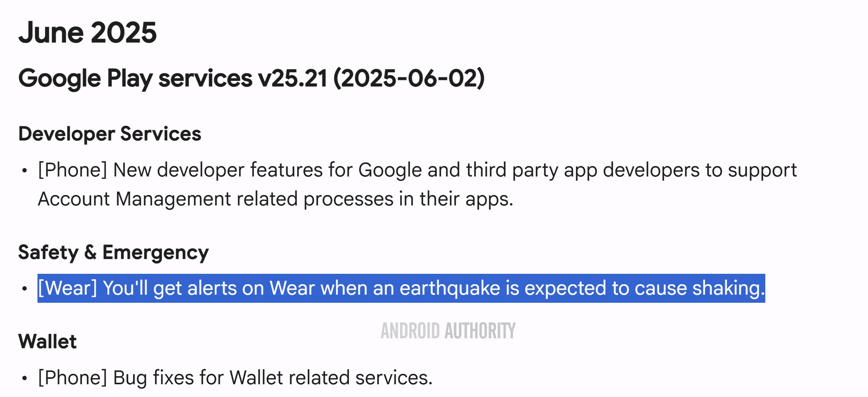Click the June 2025 heading

pyautogui.click(x=87, y=32)
